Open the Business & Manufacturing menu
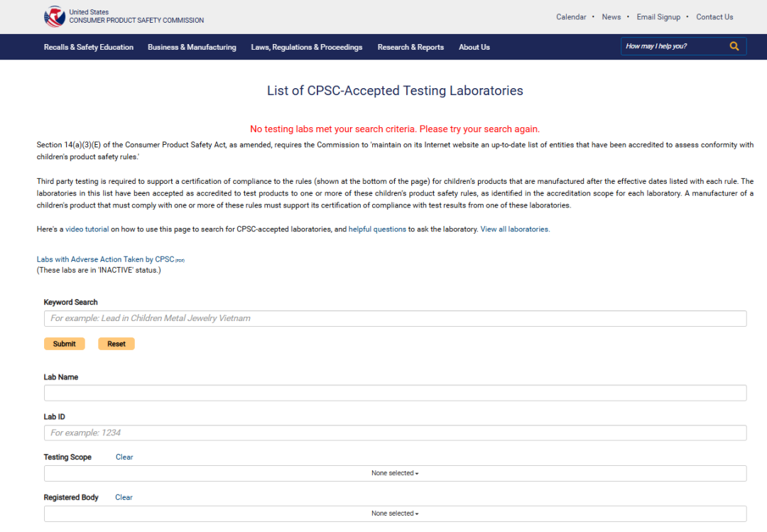Image resolution: width=767 pixels, height=532 pixels. click(192, 47)
